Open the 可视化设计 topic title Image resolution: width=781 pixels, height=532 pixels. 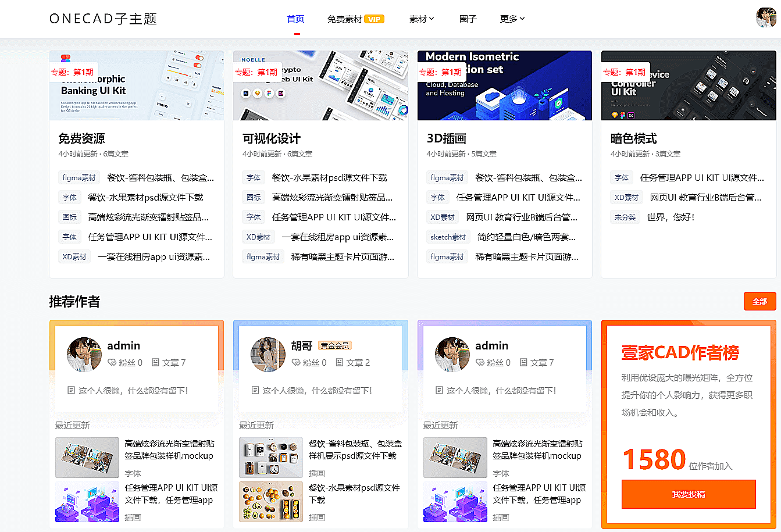tap(272, 138)
